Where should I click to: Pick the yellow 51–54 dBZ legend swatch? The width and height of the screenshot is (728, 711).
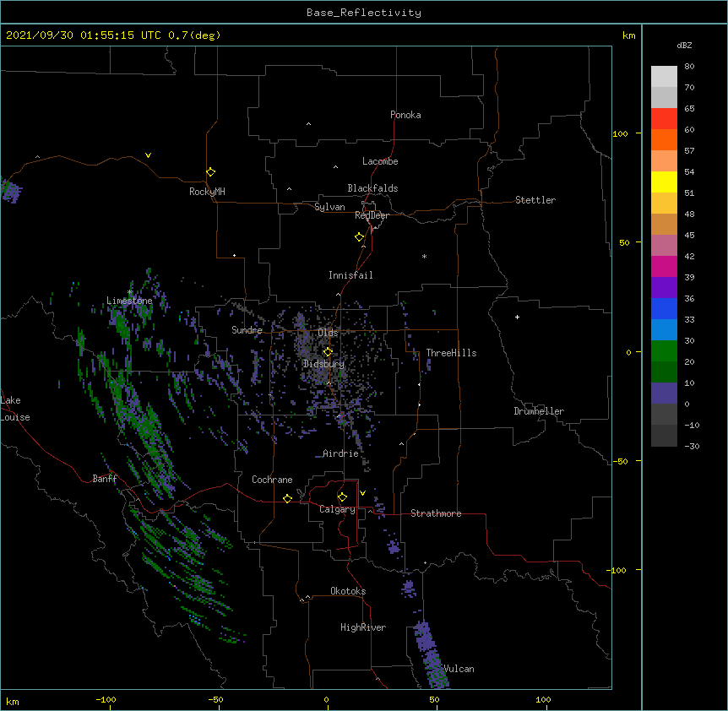(x=664, y=182)
